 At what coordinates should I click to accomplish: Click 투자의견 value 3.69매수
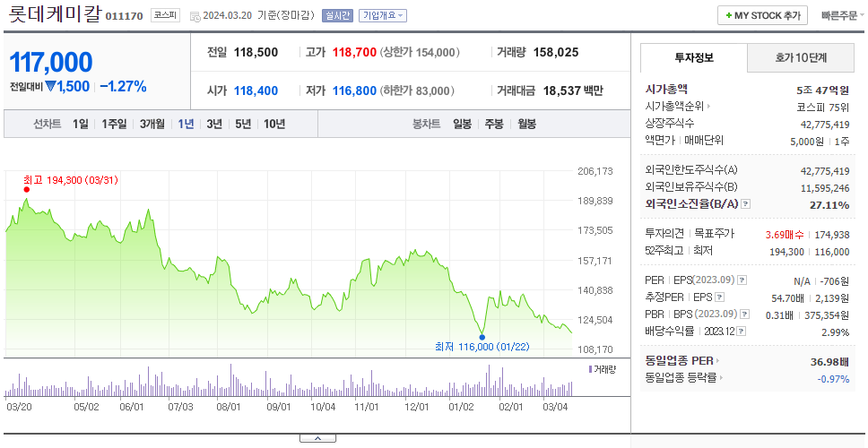[785, 235]
